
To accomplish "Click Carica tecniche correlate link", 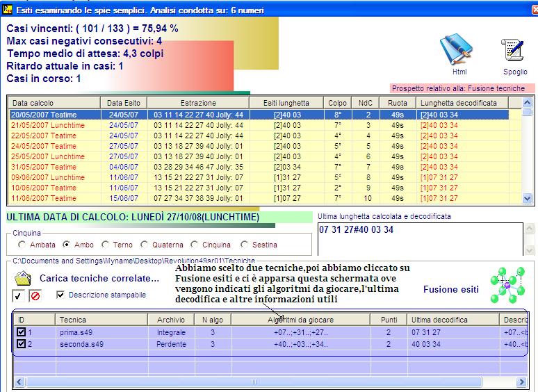I will point(99,278).
